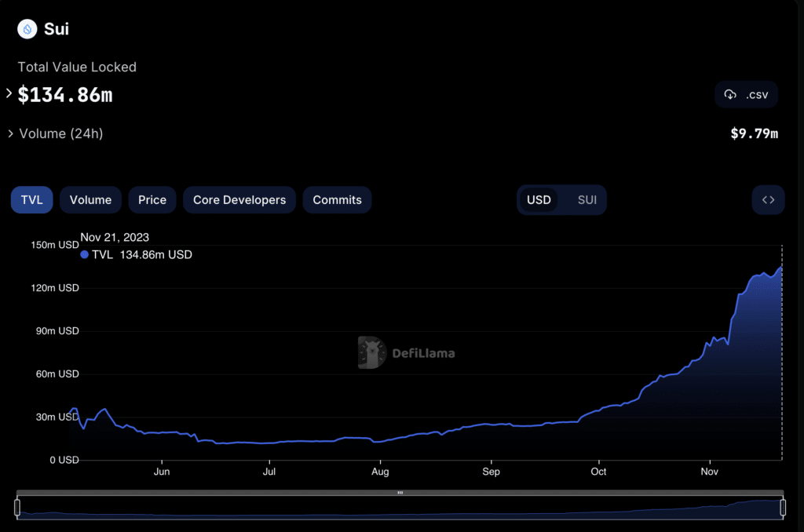Click the $9.79m volume value

tap(755, 133)
